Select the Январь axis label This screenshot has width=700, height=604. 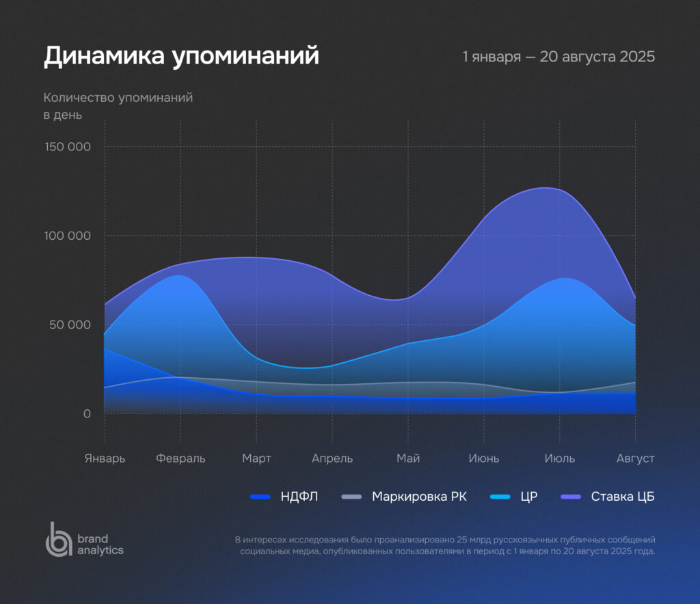(x=105, y=458)
